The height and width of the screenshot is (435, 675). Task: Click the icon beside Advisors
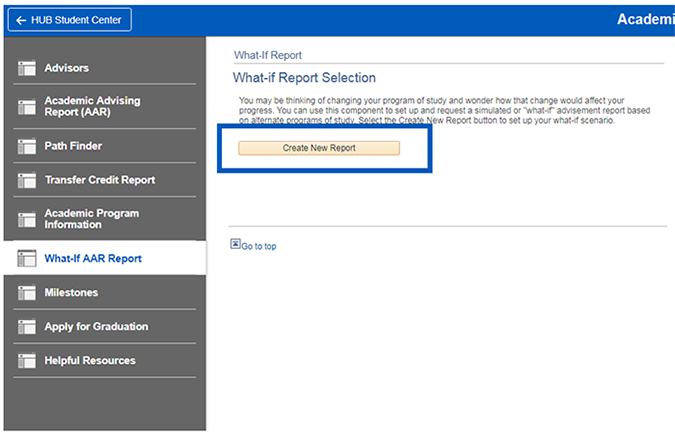tap(28, 68)
